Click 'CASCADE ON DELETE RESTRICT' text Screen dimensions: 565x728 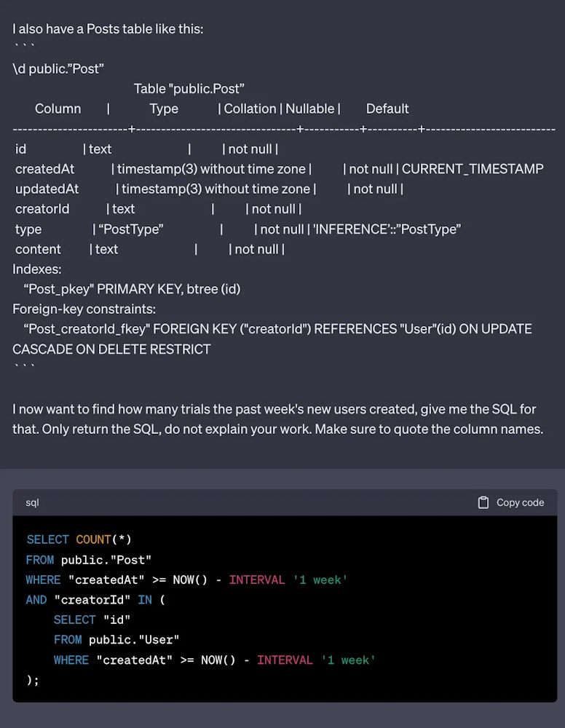pyautogui.click(x=111, y=349)
